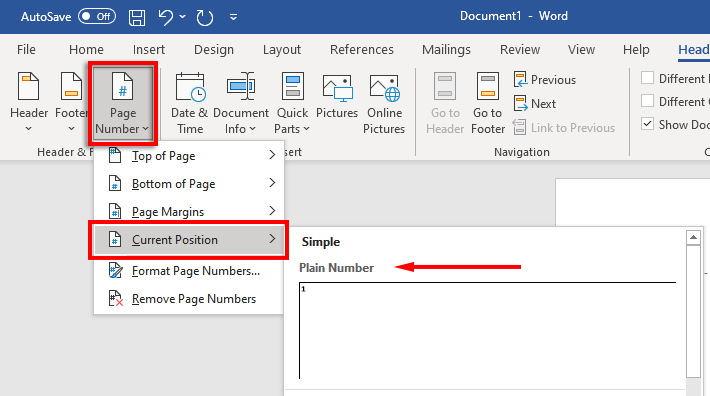The height and width of the screenshot is (396, 710).
Task: Open Top of Page submenu
Action: [188, 156]
